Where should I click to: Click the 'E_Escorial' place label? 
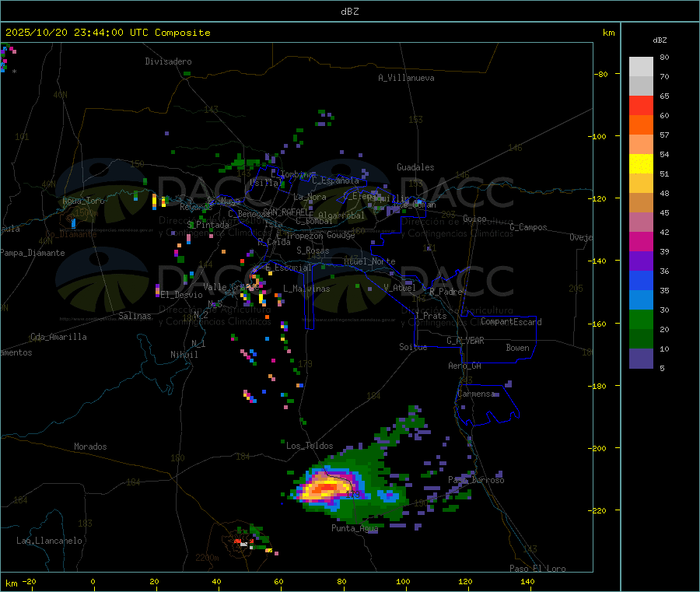point(289,268)
